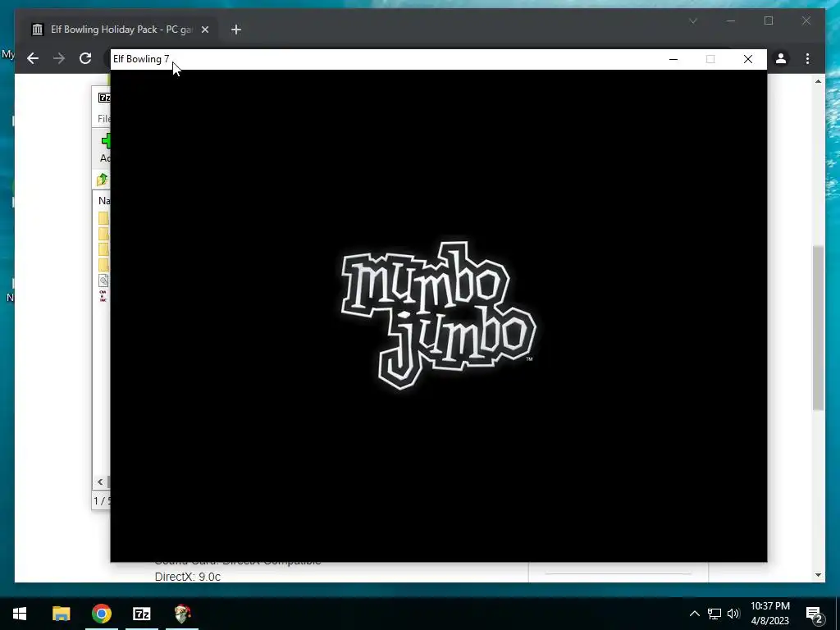Reload the Chrome page
840x630 pixels.
click(x=85, y=58)
